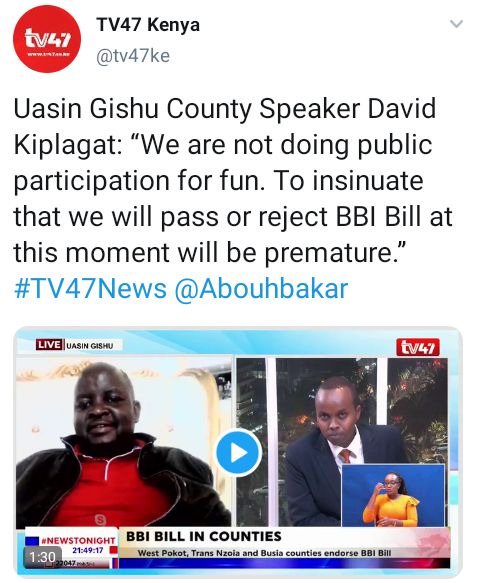Click the tweet body text
The image size is (477, 583).
click(233, 180)
